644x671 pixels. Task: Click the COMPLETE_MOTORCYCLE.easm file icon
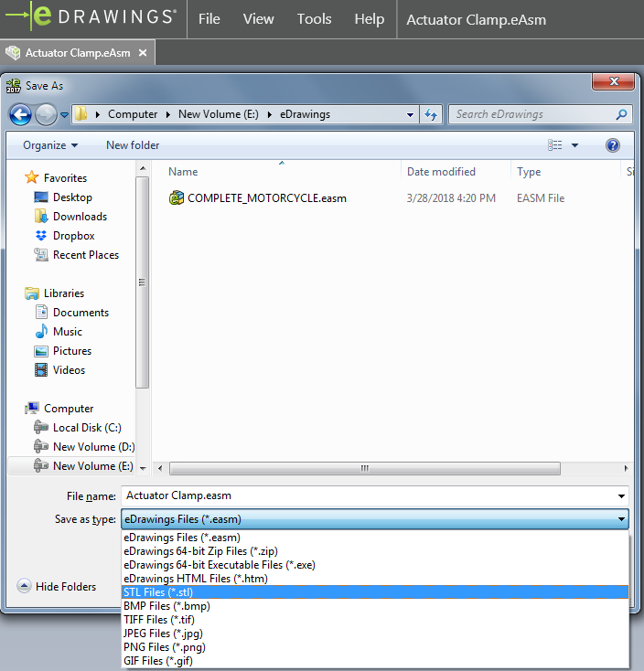click(177, 198)
